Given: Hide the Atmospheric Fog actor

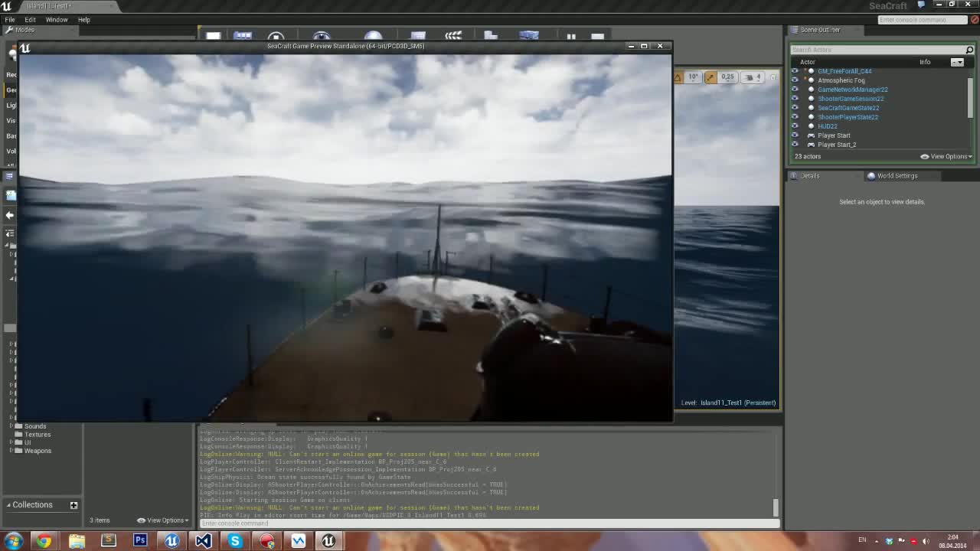Looking at the screenshot, I should [x=795, y=80].
